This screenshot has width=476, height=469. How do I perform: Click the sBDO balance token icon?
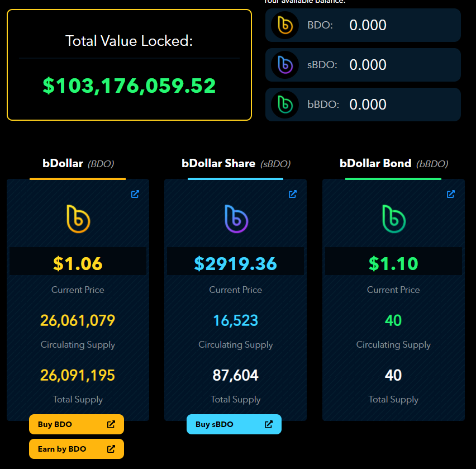point(285,65)
